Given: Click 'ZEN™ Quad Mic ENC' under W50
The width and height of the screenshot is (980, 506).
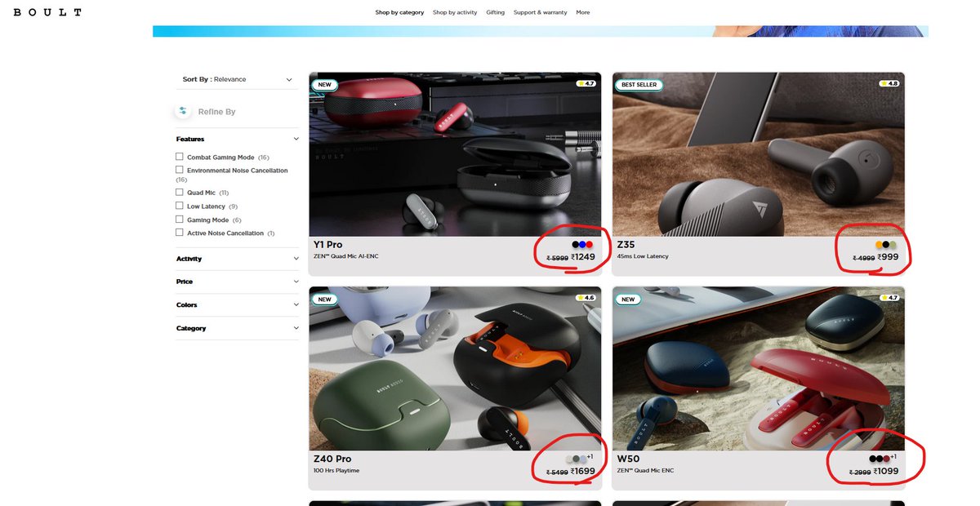Looking at the screenshot, I should tap(645, 471).
